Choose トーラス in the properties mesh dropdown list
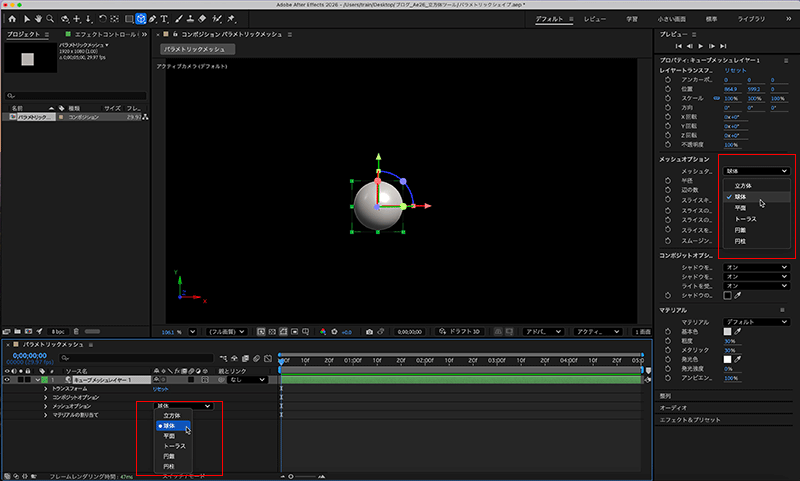 (x=744, y=218)
